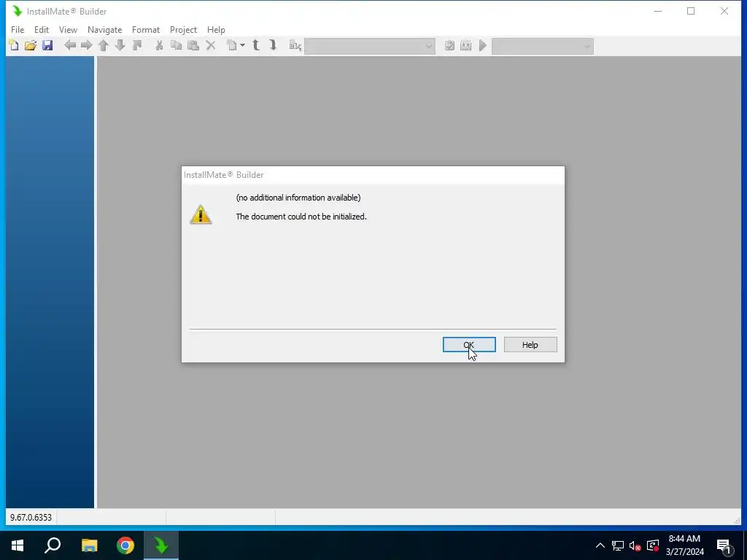Click the '(no additional information available)' text
The image size is (747, 560).
[x=298, y=198]
